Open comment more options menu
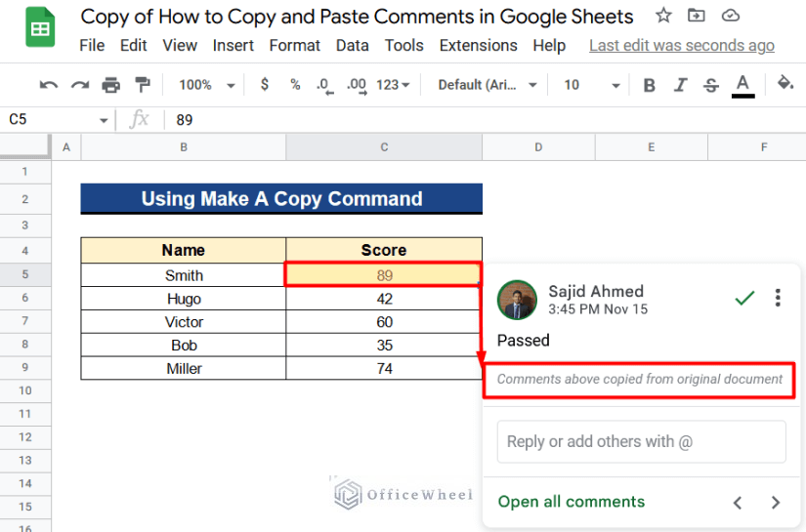The width and height of the screenshot is (806, 532). (778, 298)
